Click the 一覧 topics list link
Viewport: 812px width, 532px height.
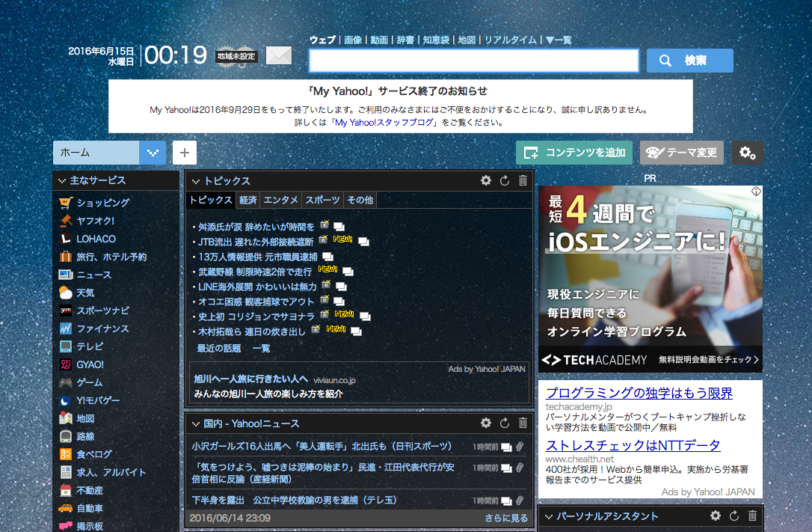click(261, 348)
